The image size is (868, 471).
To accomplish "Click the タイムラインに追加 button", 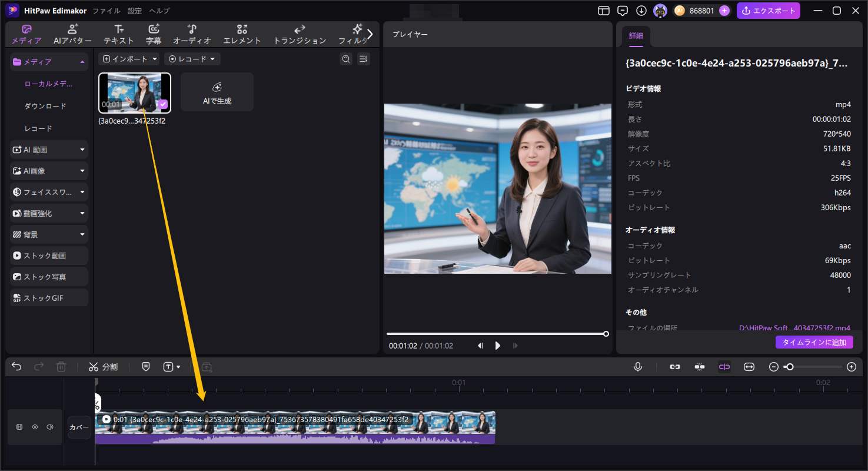I will pyautogui.click(x=814, y=342).
